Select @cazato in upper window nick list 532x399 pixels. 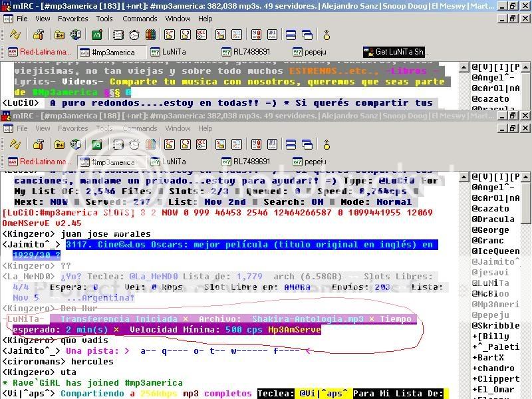pos(491,98)
